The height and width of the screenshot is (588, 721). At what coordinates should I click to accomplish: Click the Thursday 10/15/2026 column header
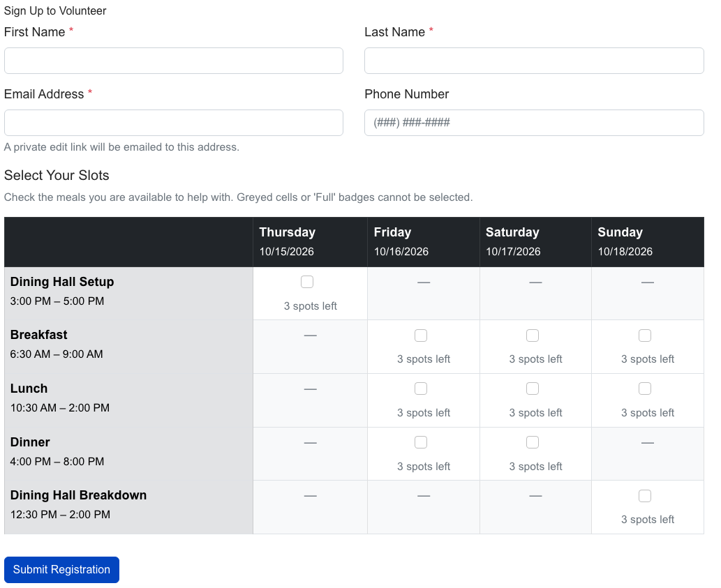(310, 242)
